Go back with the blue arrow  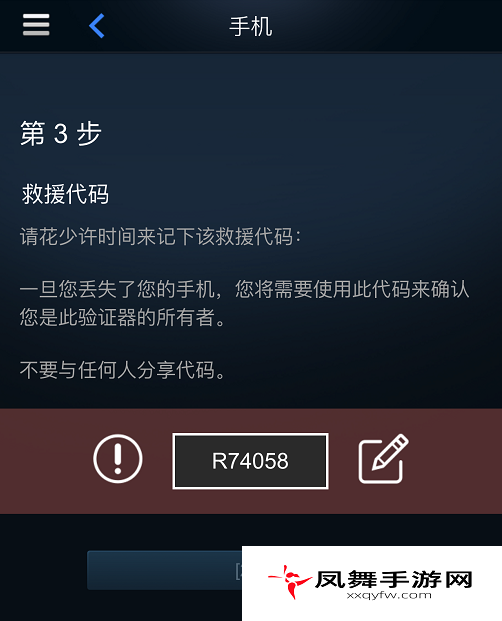(97, 26)
